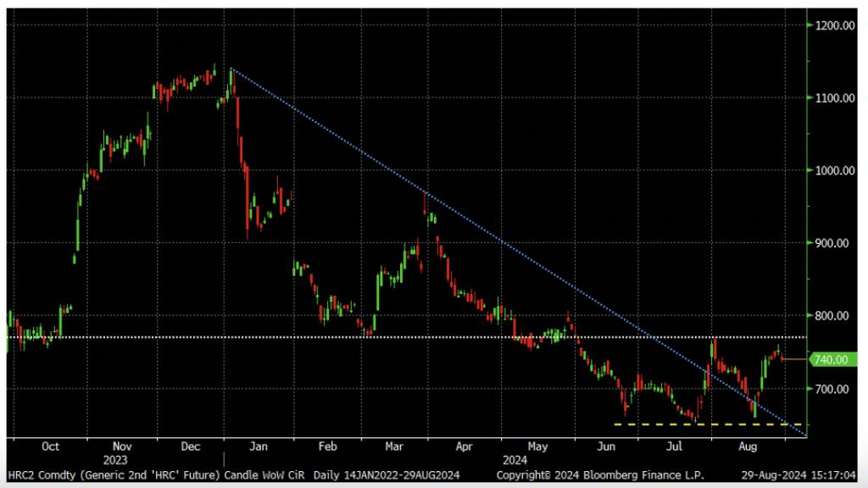This screenshot has height=488, width=868.
Task: Click the 700.00 price axis label
Action: click(x=834, y=389)
